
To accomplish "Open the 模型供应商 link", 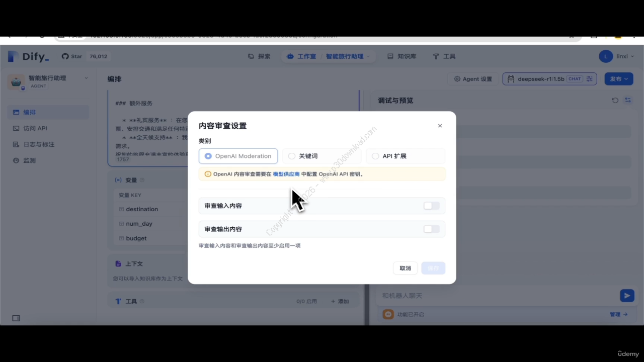I will [286, 174].
